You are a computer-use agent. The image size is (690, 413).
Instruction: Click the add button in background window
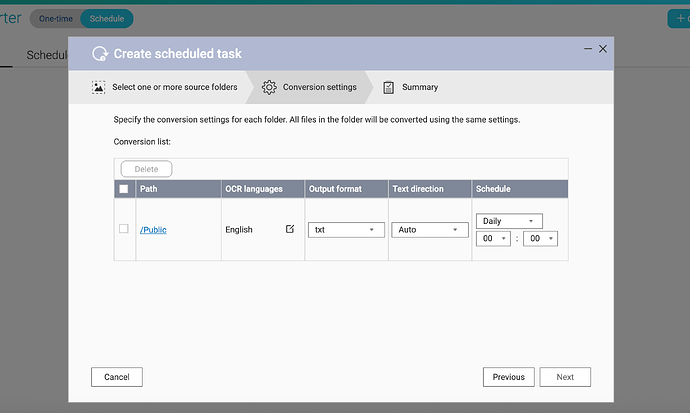click(x=679, y=18)
